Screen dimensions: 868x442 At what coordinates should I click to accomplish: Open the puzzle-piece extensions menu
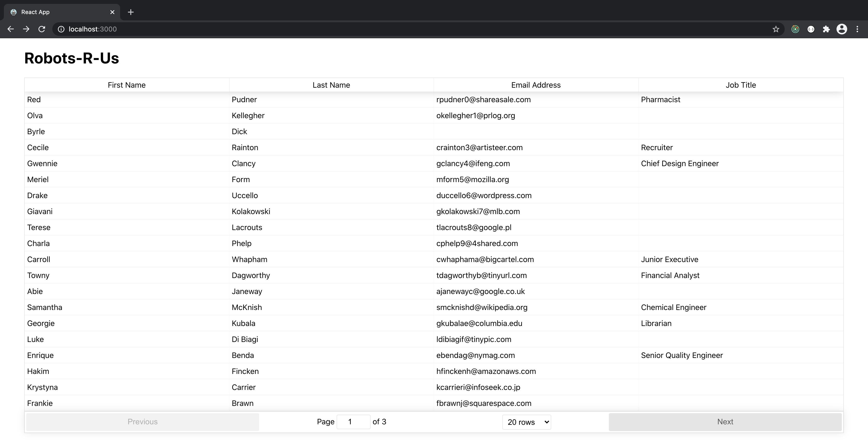click(826, 29)
